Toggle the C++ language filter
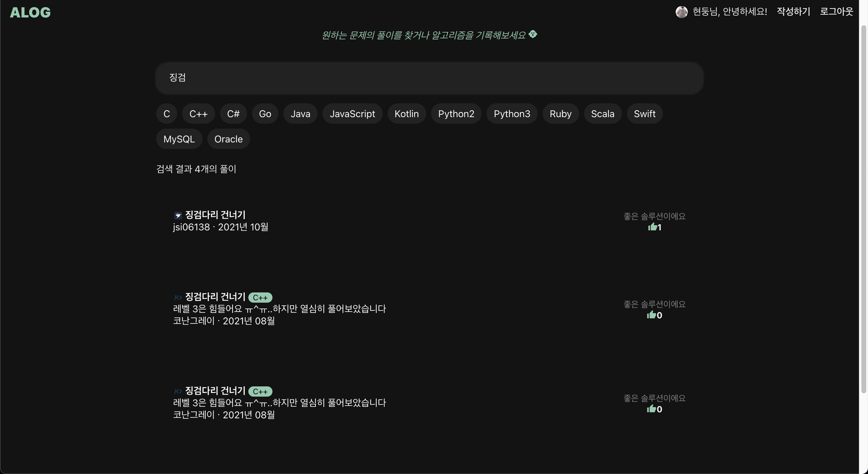 coord(198,114)
